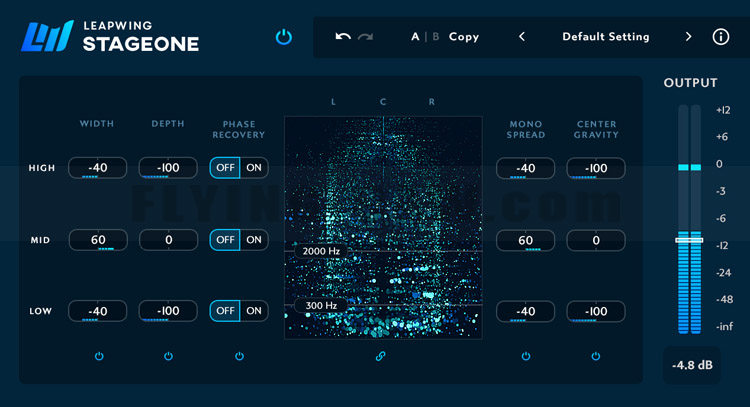
Task: Click the LOW band label
Action: point(41,311)
